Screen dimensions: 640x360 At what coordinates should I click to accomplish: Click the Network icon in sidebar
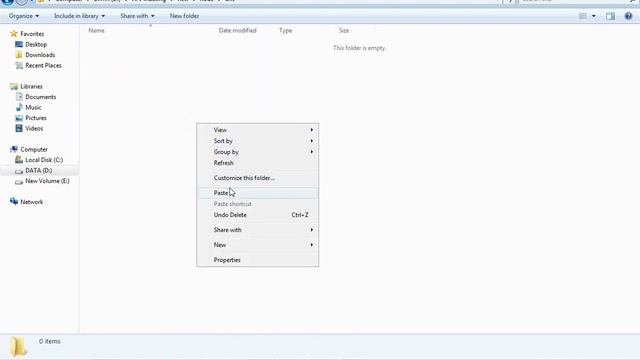point(14,202)
